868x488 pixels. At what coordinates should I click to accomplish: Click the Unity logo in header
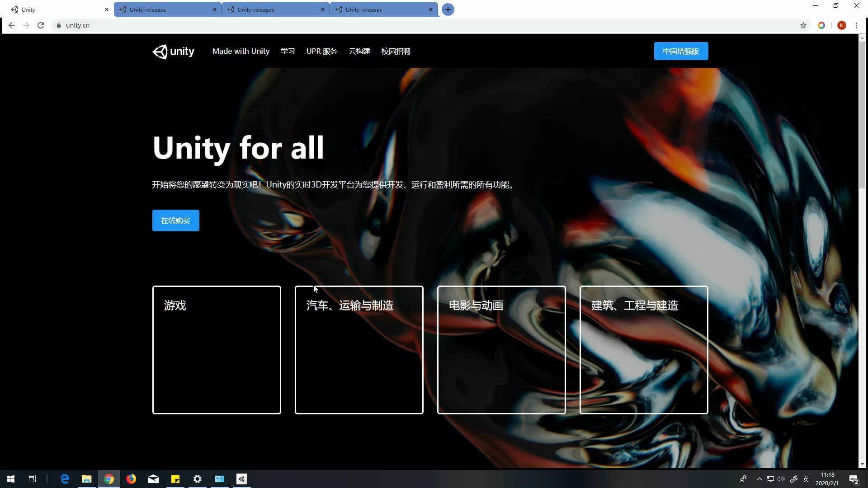[173, 52]
